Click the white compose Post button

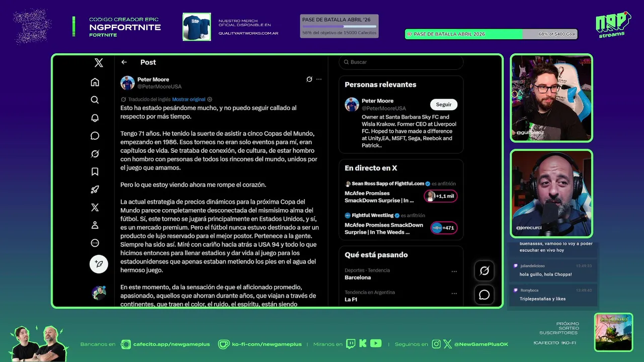99,264
